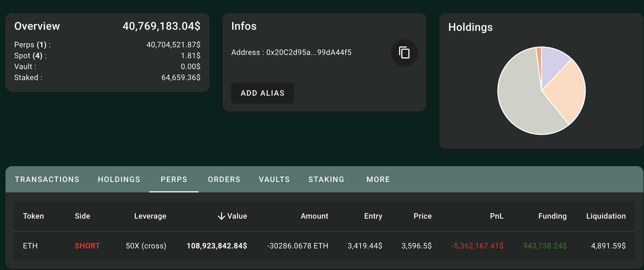
Task: Click the -30286.0678 ETH amount
Action: (x=298, y=246)
